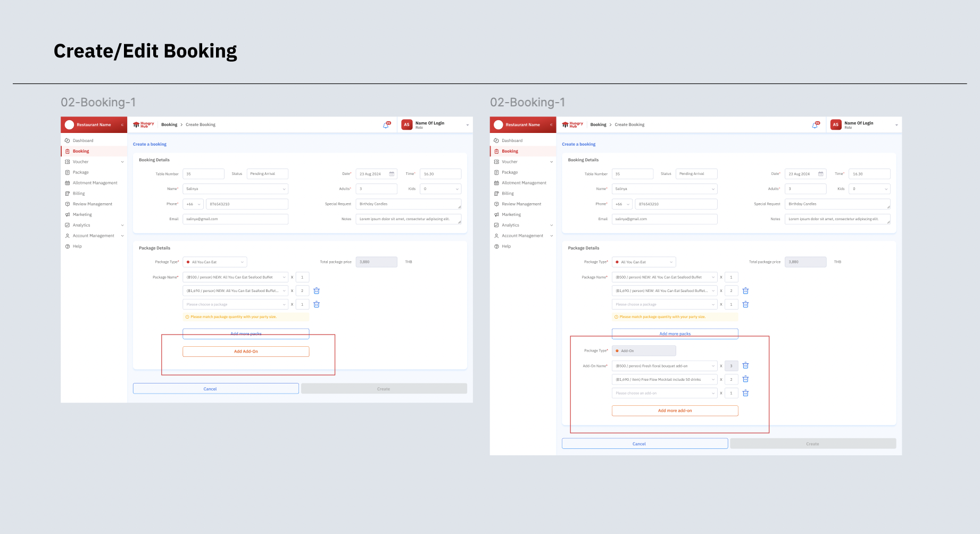The height and width of the screenshot is (534, 980).
Task: Delete the Free Flow Mocktail add-on row
Action: point(745,379)
